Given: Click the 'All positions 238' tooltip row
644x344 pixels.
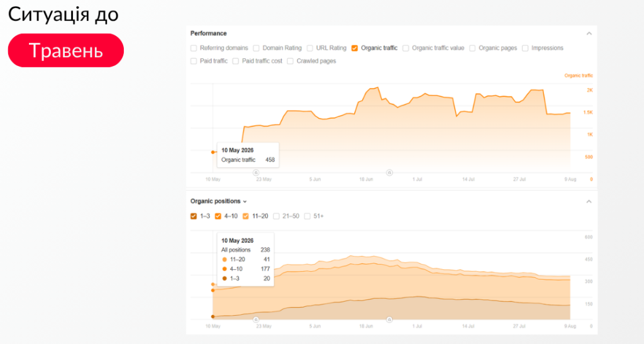Looking at the screenshot, I should (246, 250).
